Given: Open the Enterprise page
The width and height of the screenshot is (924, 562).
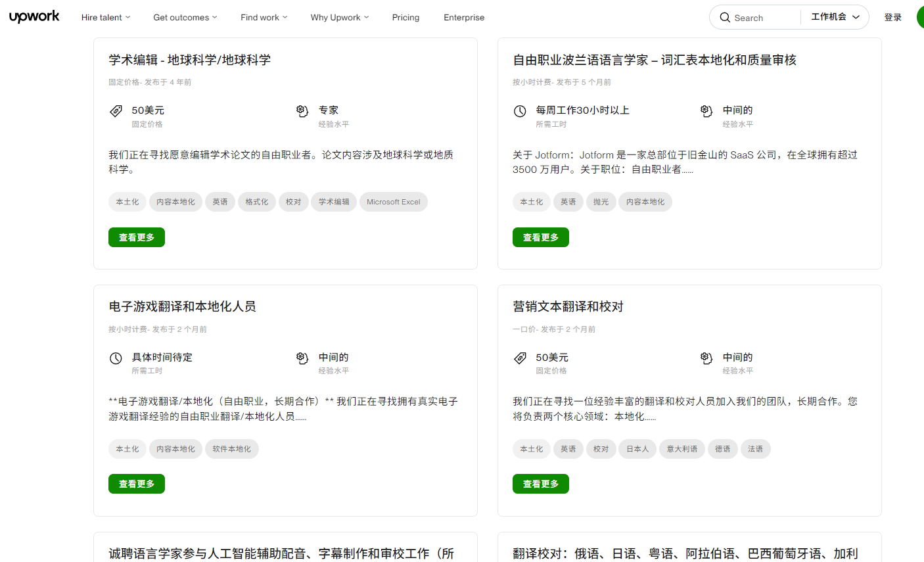Looking at the screenshot, I should click(x=464, y=18).
